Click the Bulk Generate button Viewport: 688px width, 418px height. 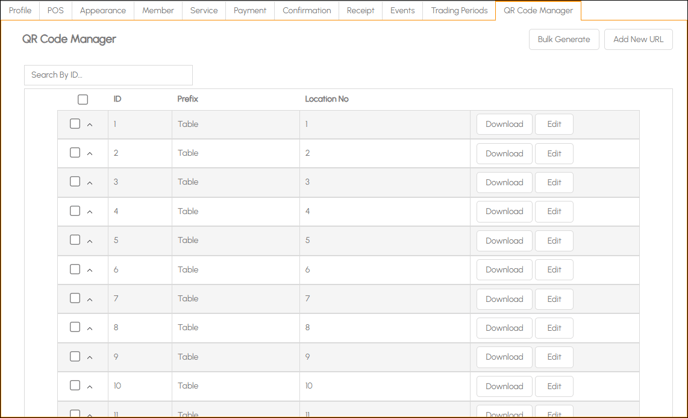564,39
